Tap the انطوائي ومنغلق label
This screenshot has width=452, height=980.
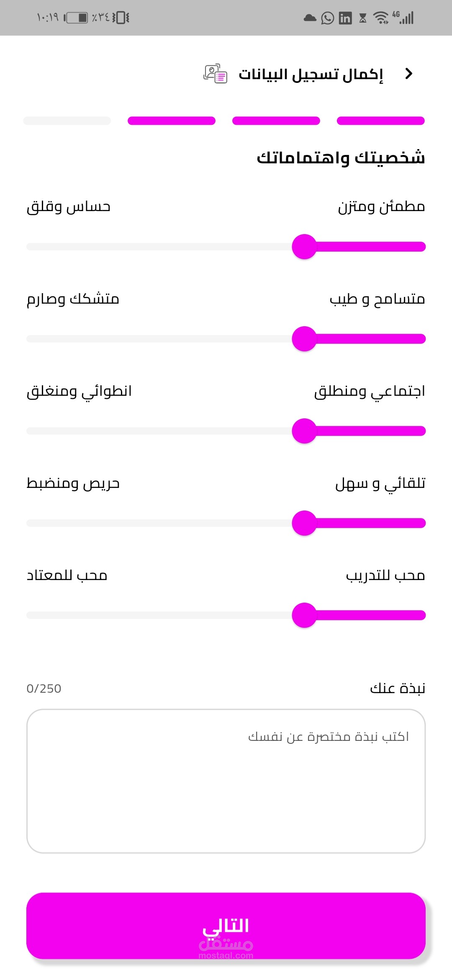click(x=79, y=391)
